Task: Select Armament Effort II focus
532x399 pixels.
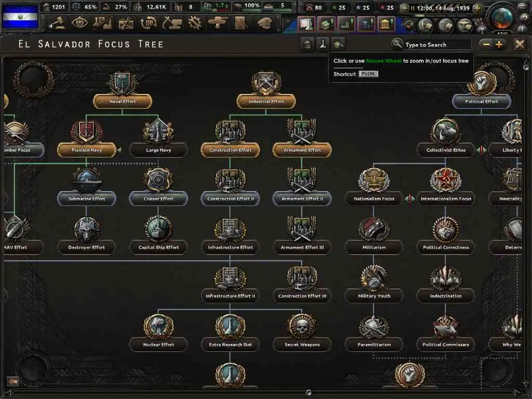Action: [x=302, y=198]
